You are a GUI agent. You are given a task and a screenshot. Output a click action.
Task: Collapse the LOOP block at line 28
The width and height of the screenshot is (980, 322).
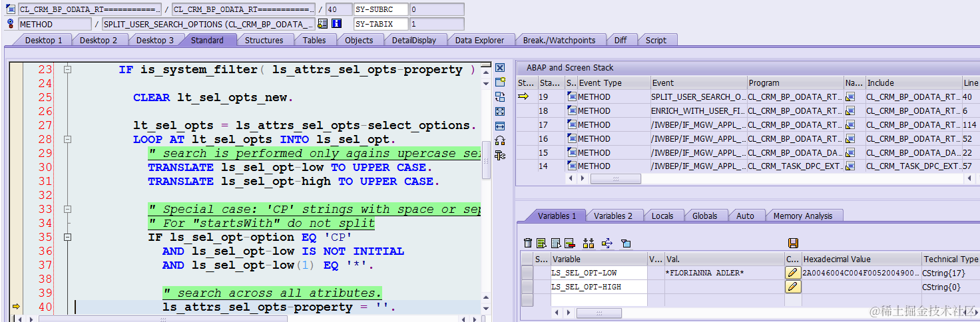[67, 140]
